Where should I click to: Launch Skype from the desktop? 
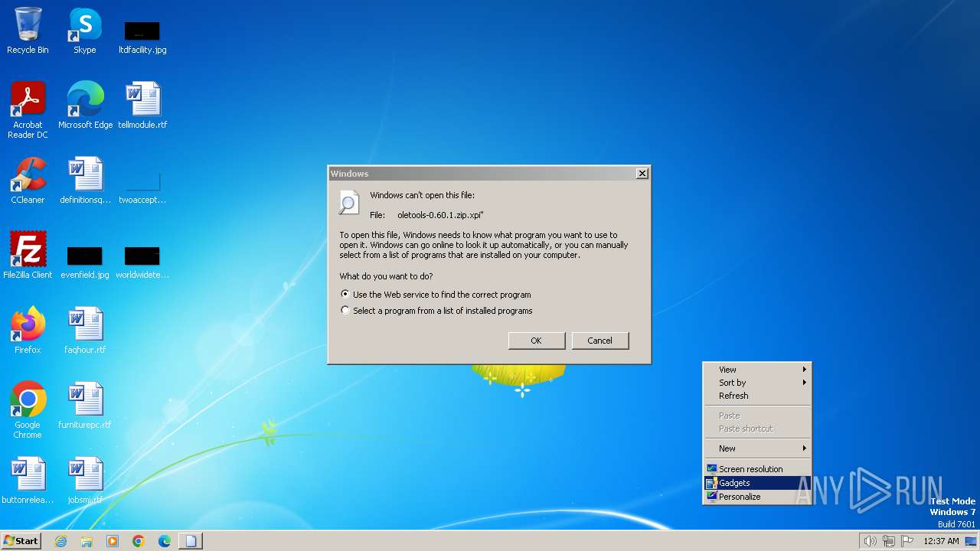point(84,31)
